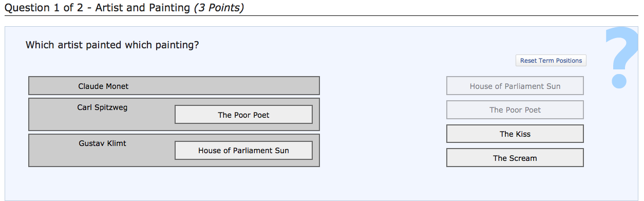Click The Poor Poet placed under Carl Spitzweg
The image size is (644, 201).
pyautogui.click(x=243, y=115)
